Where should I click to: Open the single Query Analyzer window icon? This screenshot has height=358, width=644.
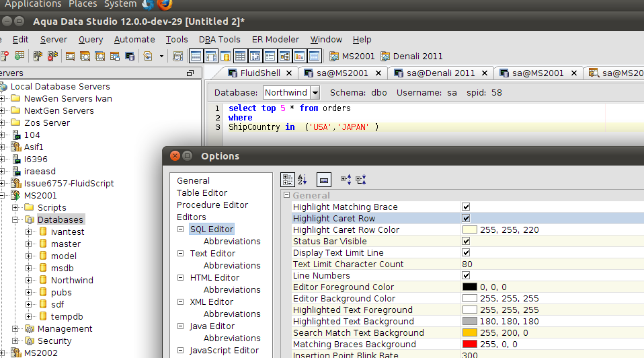pos(70,56)
